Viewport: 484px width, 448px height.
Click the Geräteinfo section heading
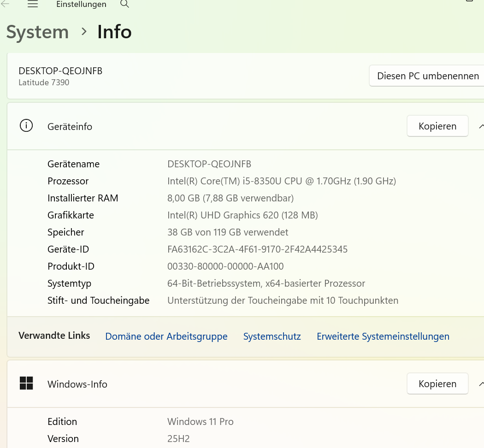click(70, 126)
